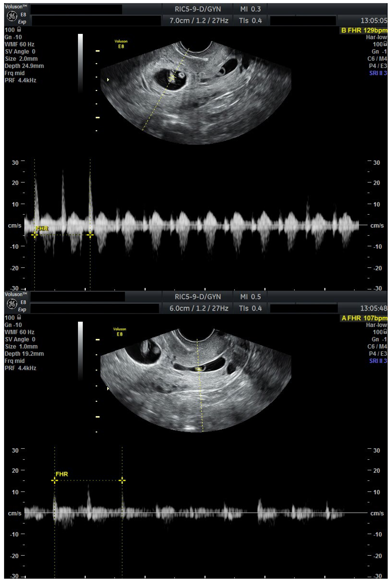Click the grayscale bar beside PRF 4.4kHz near 13:05:05
This screenshot has width=392, height=583.
[x=80, y=63]
